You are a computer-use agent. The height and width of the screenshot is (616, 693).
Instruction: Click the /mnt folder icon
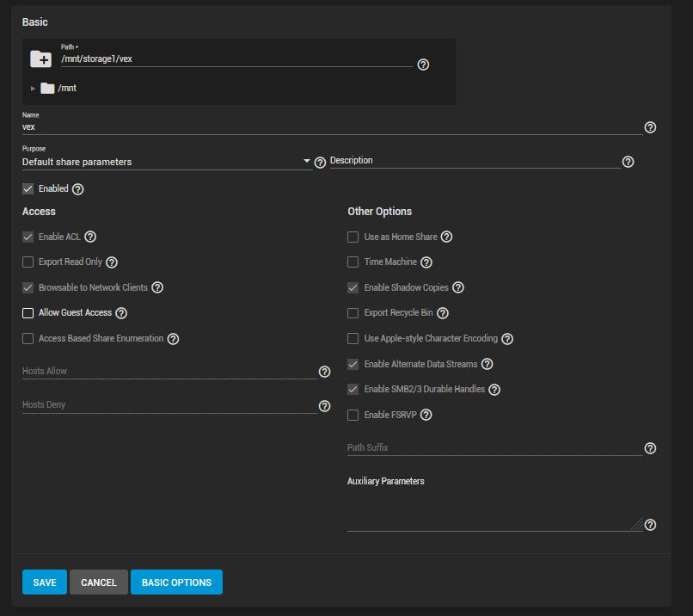(47, 88)
